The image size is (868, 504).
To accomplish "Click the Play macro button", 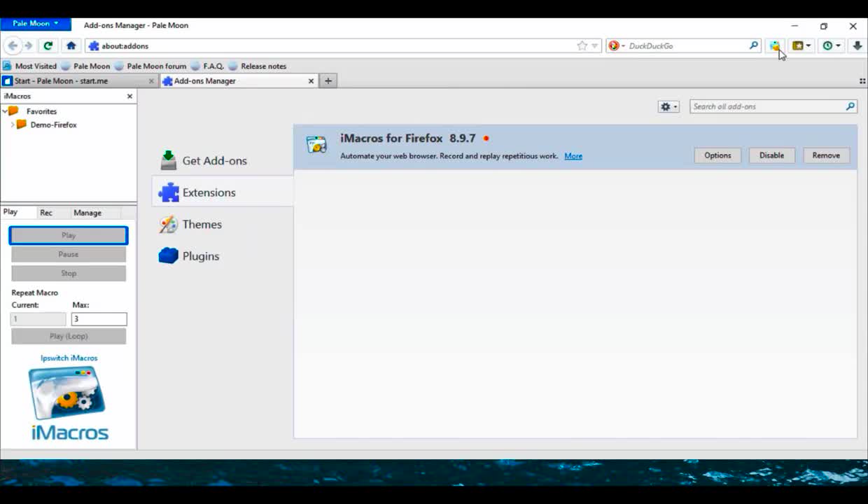I will [69, 235].
